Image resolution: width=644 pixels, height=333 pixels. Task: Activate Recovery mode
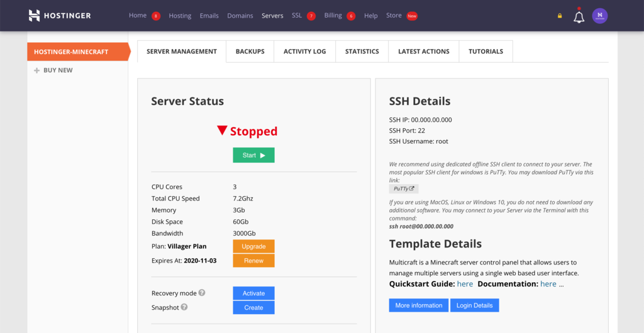(x=253, y=293)
